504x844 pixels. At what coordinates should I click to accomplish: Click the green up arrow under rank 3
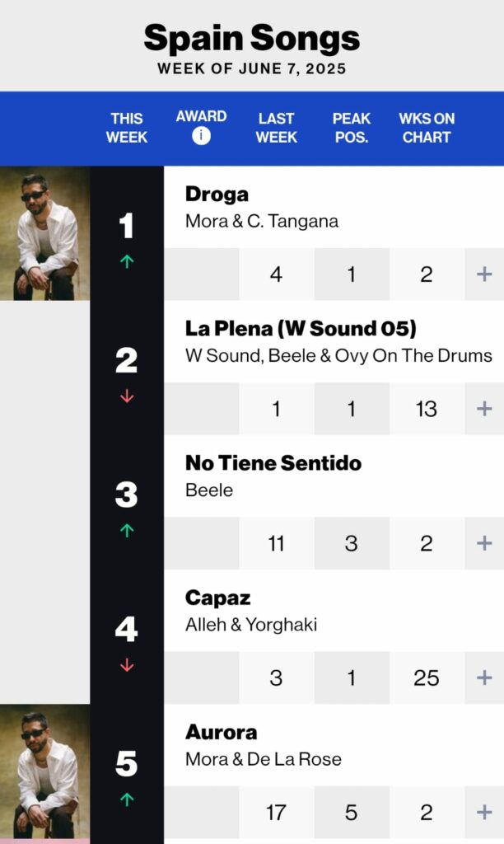127,531
